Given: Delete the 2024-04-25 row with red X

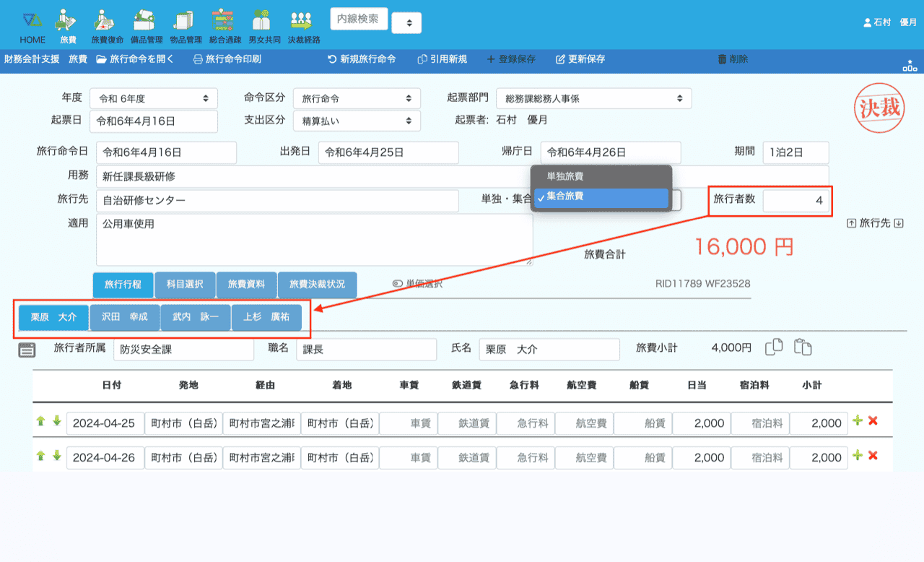Looking at the screenshot, I should 873,420.
